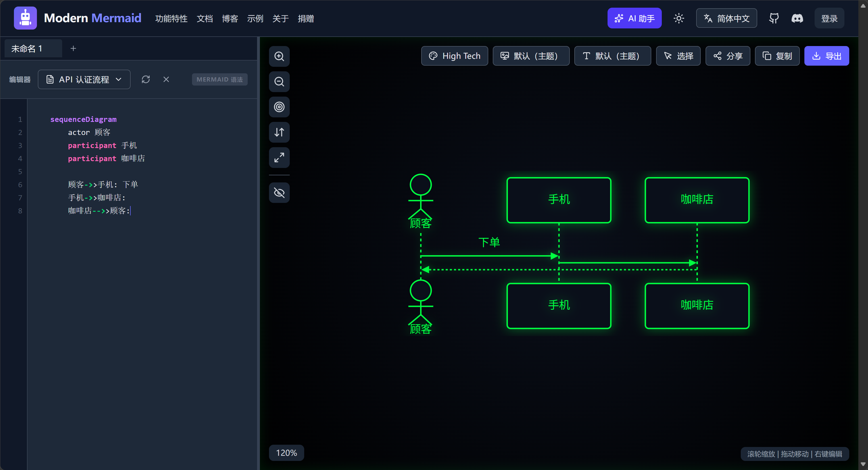Open the High Tech theme selector
Viewport: 868px width, 470px height.
[x=454, y=56]
